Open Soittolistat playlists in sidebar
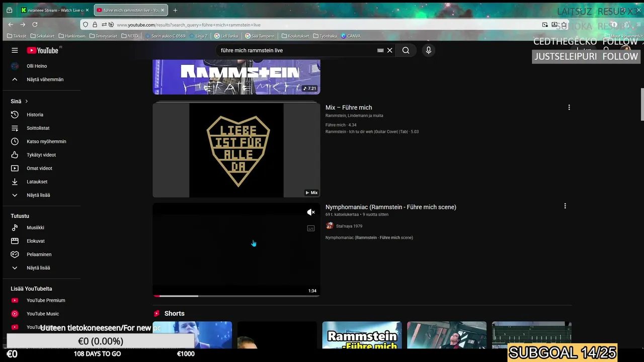The height and width of the screenshot is (362, 644). [x=41, y=128]
